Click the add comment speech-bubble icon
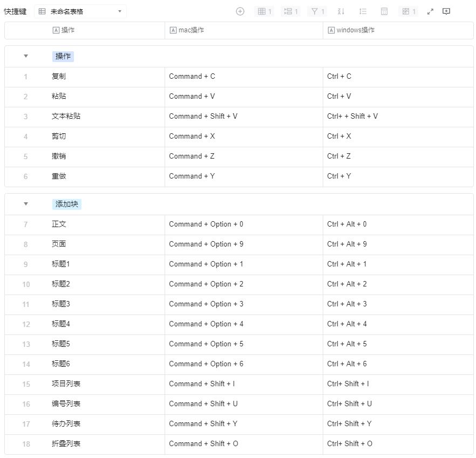 coord(446,11)
